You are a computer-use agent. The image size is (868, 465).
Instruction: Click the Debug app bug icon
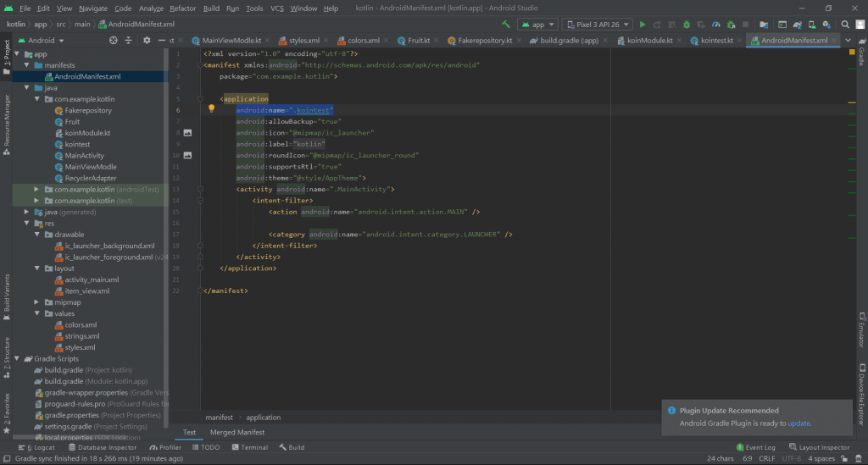pos(687,25)
